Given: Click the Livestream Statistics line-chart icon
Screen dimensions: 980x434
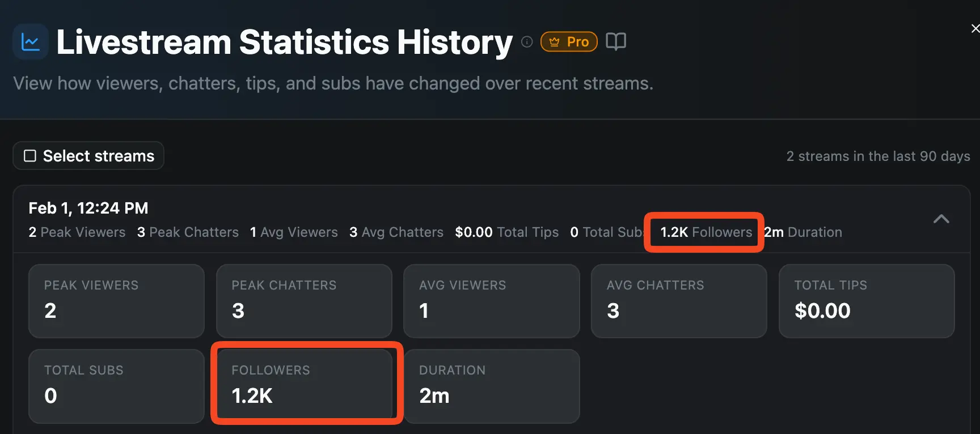Looking at the screenshot, I should click(x=30, y=41).
